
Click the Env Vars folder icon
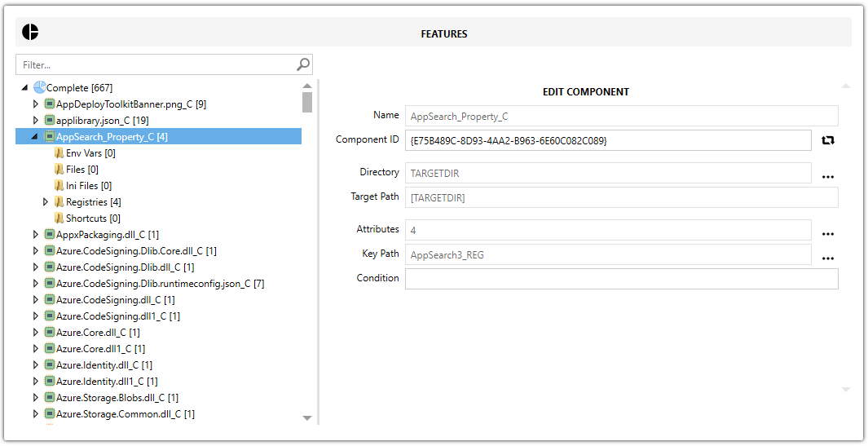click(59, 153)
